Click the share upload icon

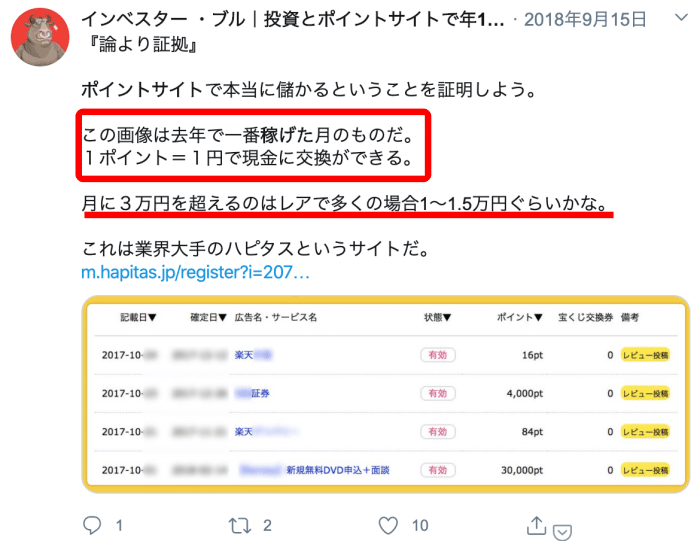click(536, 525)
